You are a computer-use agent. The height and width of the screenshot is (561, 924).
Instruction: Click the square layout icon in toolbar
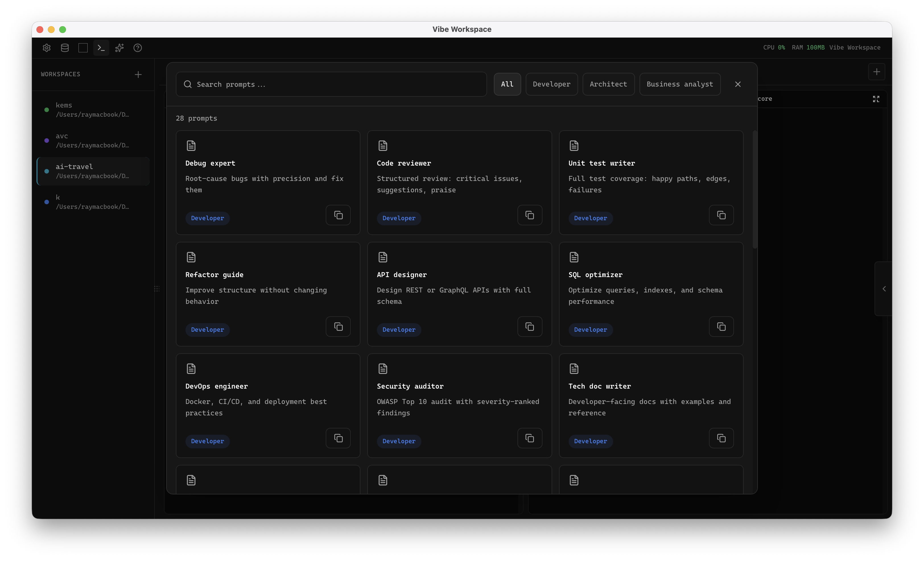(x=83, y=48)
